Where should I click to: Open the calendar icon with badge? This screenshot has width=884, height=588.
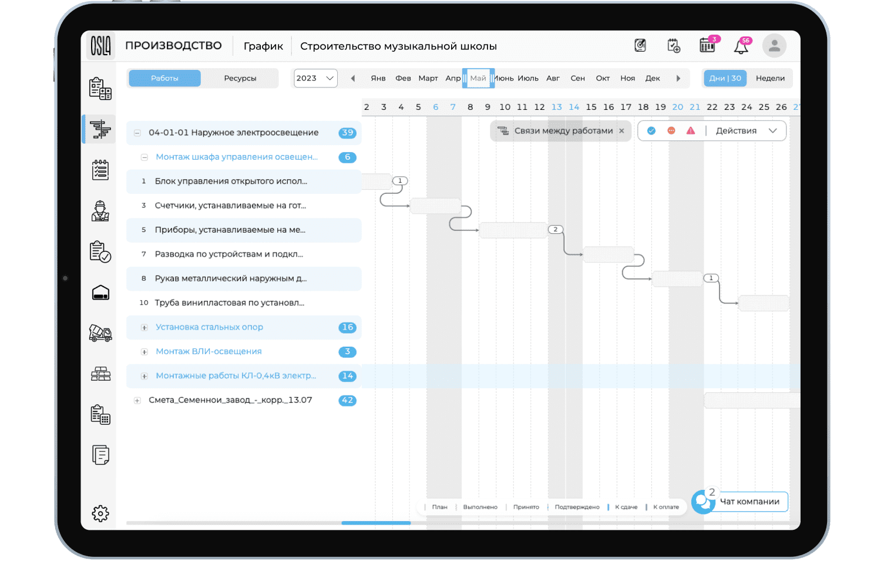(x=707, y=46)
